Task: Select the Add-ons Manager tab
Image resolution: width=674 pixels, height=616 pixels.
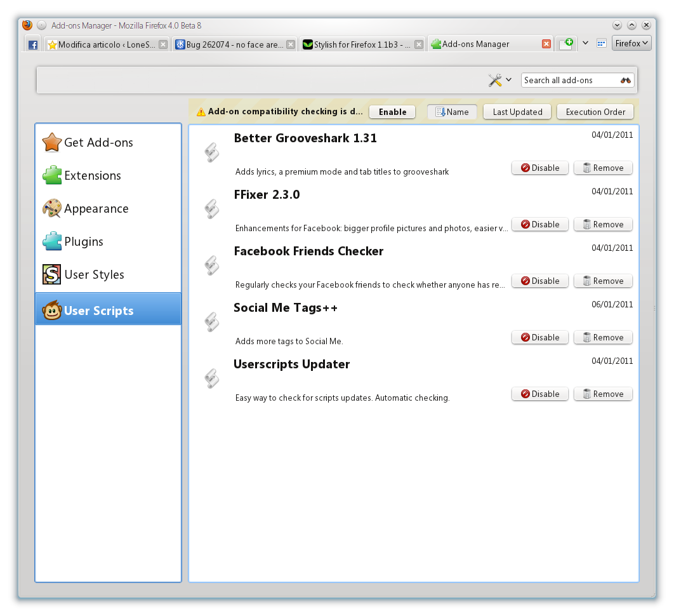Action: [491, 44]
